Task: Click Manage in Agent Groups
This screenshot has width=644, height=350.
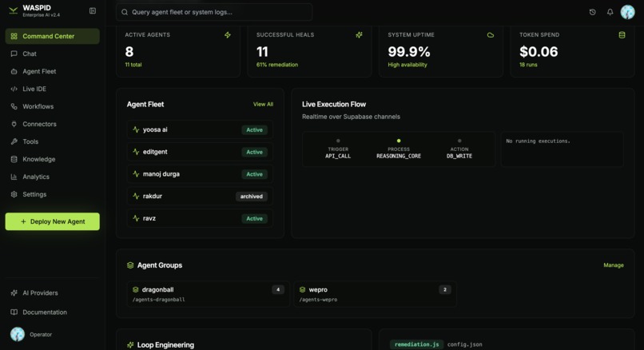Action: pos(613,265)
